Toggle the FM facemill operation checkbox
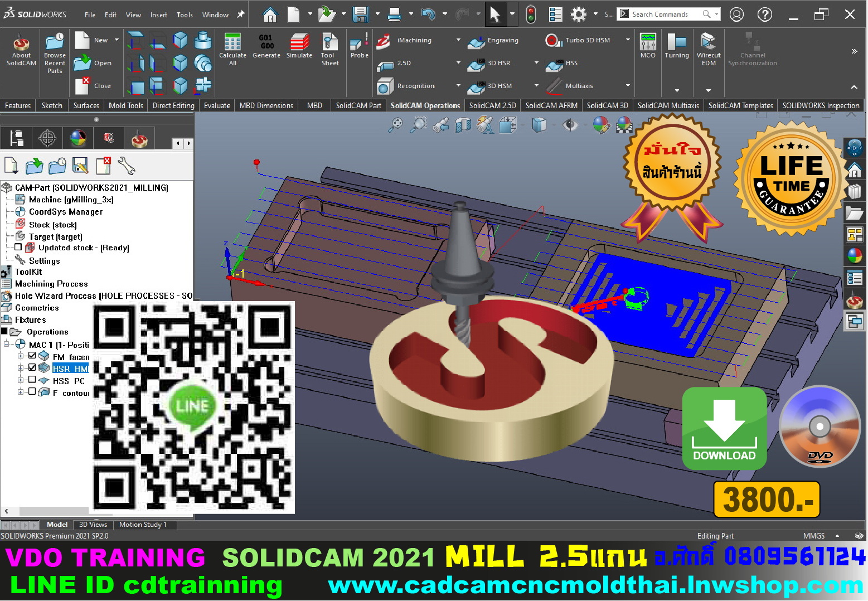Image resolution: width=868 pixels, height=601 pixels. click(x=32, y=356)
